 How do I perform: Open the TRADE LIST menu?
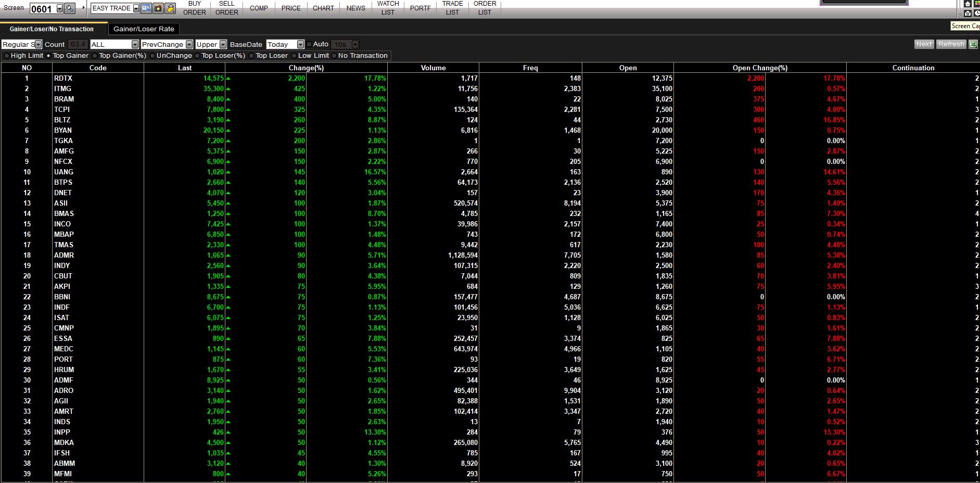click(x=452, y=8)
